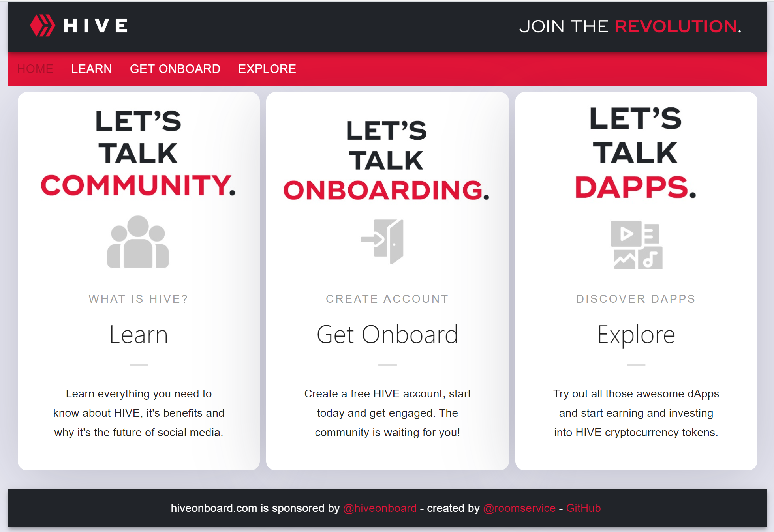Screen dimensions: 774x532
Task: Click the 'Create a free HIVE account' description
Action: pyautogui.click(x=387, y=413)
